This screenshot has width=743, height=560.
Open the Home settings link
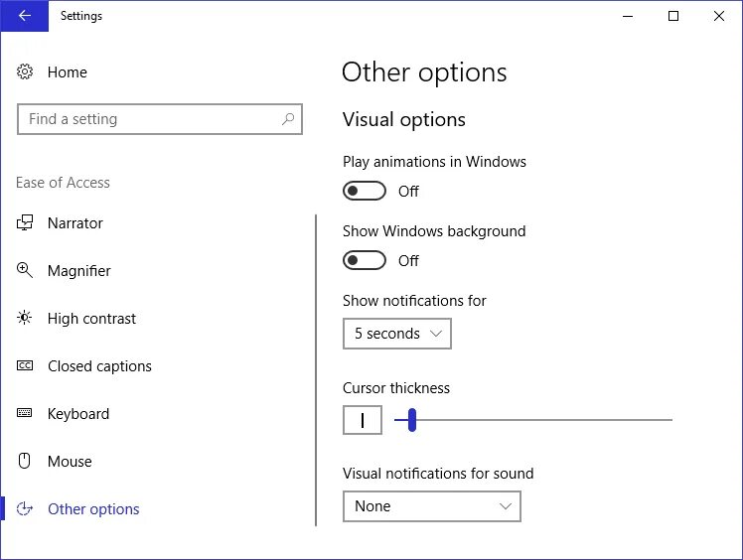click(67, 72)
